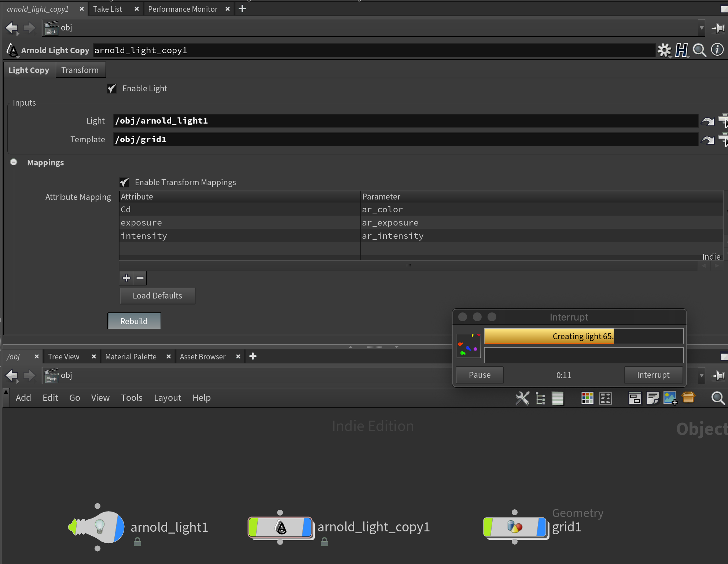Click the arnold_light1 node icon

click(99, 527)
